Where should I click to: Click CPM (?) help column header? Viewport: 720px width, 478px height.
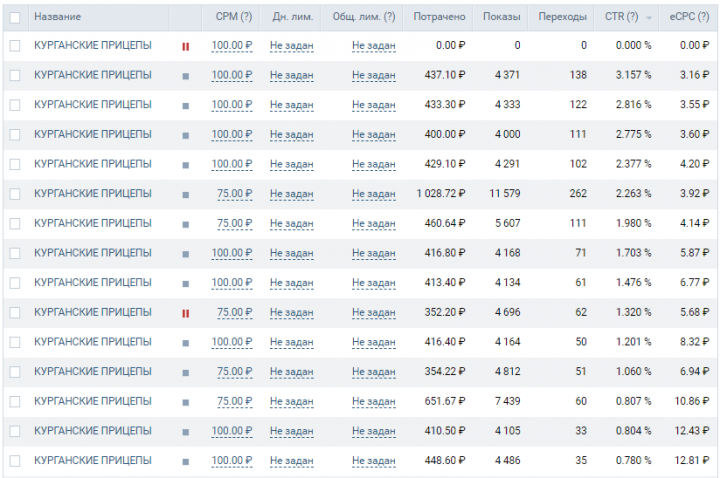pyautogui.click(x=234, y=17)
